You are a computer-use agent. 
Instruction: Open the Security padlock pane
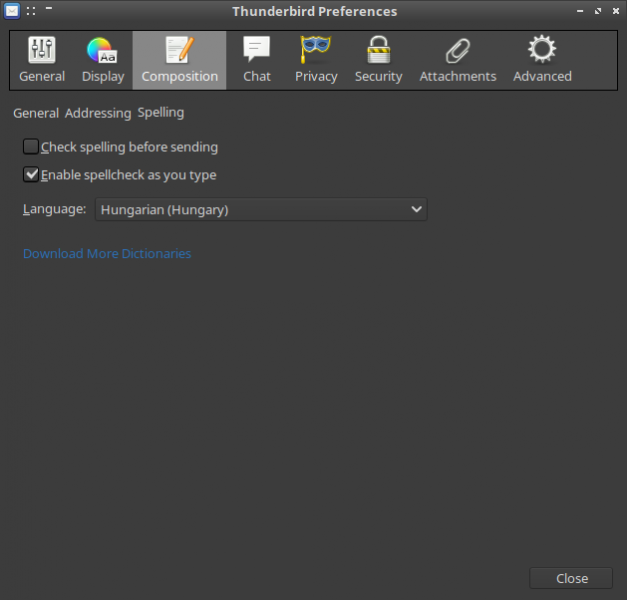coord(378,60)
